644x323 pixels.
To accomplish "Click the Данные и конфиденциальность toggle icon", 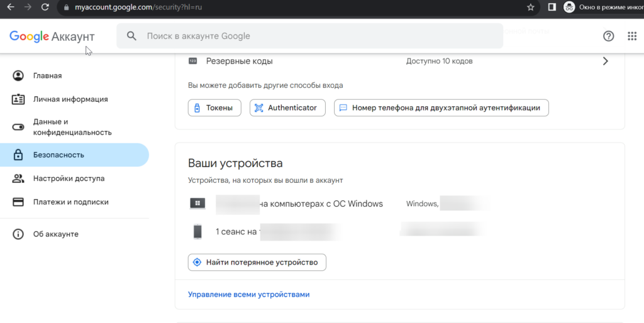I will tap(18, 127).
